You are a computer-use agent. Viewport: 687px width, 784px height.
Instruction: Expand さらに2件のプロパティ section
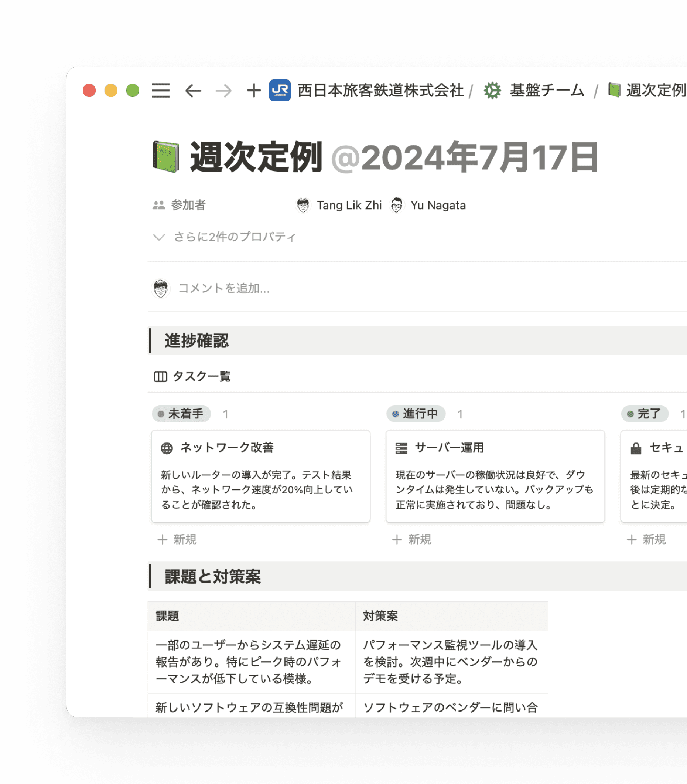(225, 237)
